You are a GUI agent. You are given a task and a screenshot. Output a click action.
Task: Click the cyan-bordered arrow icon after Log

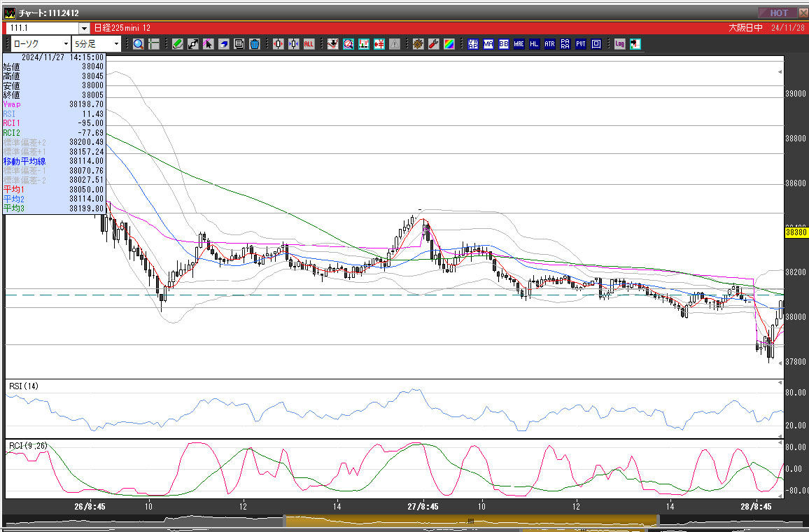635,44
